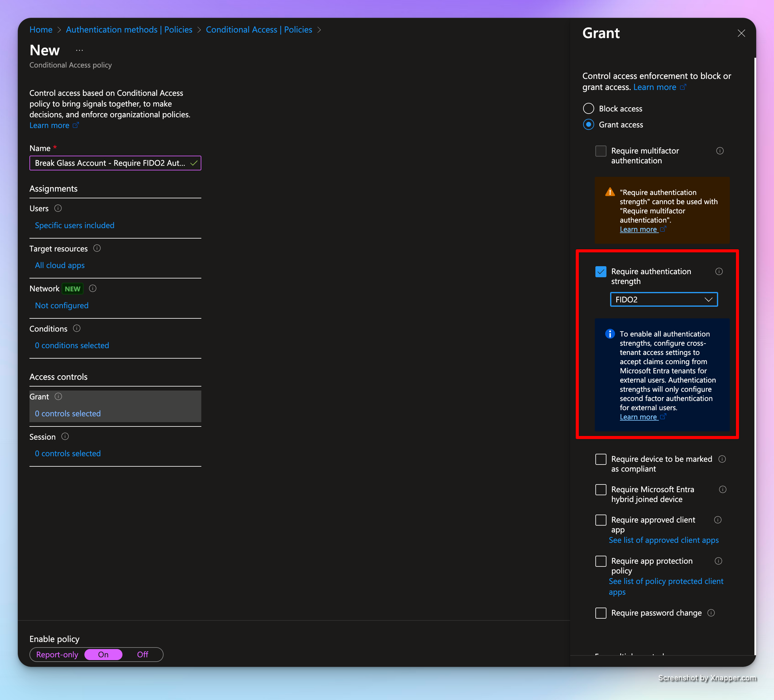
Task: Click info icon beside Conditions
Action: click(x=77, y=328)
